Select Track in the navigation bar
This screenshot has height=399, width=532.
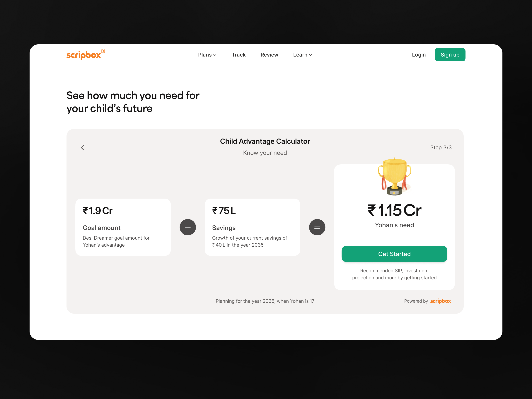239,55
